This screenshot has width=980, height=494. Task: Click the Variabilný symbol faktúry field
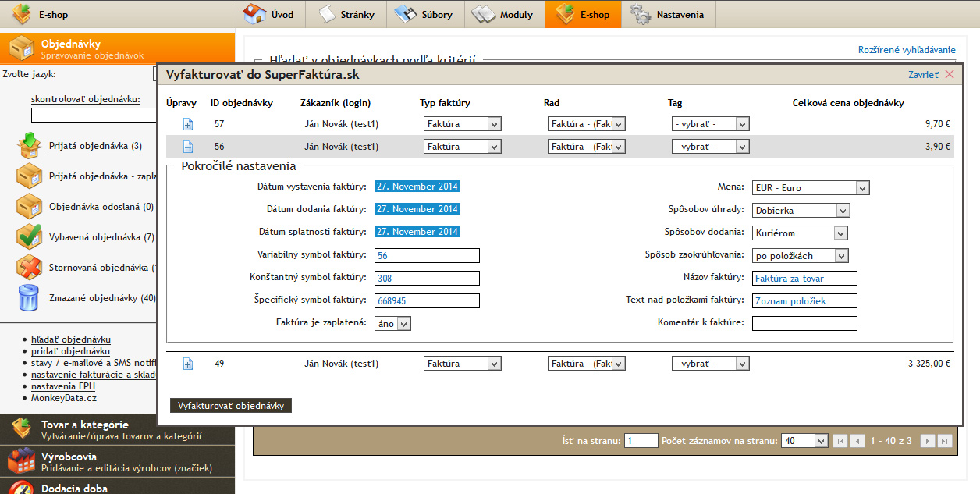point(427,256)
